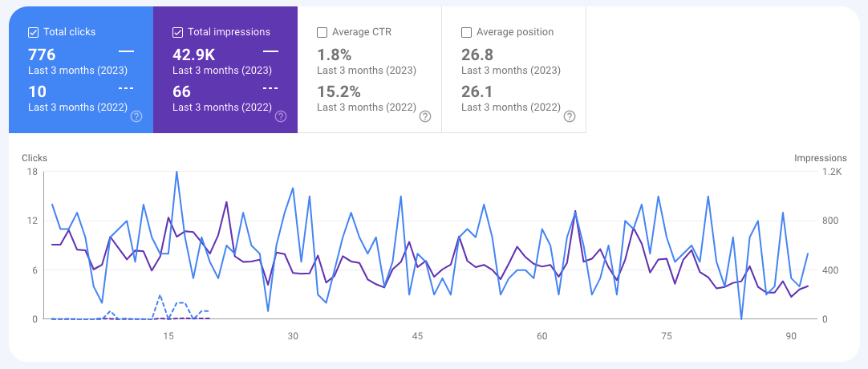Click the 26.8 average position value
This screenshot has height=369, width=868.
[x=478, y=55]
